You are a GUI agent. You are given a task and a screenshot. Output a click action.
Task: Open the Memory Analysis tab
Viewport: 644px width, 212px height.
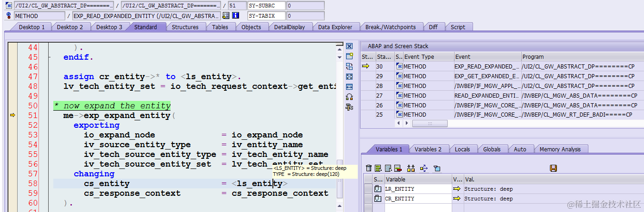pos(560,149)
